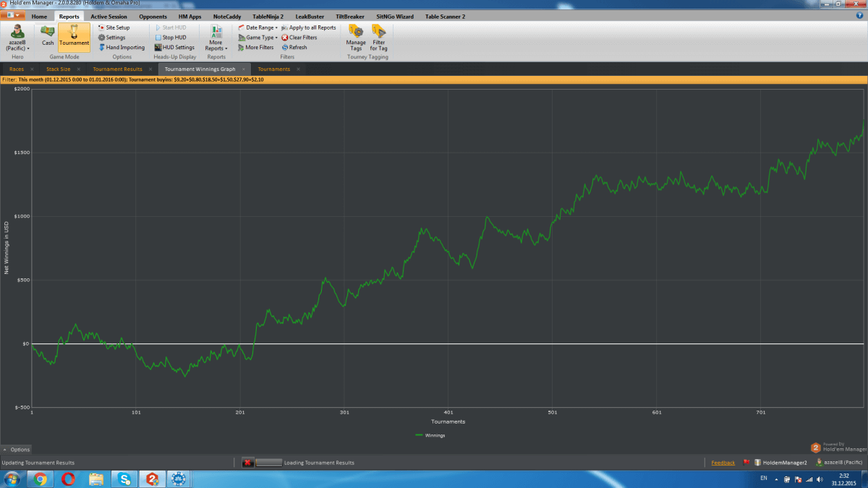Image resolution: width=868 pixels, height=488 pixels.
Task: Open More Reports dropdown
Action: point(216,38)
